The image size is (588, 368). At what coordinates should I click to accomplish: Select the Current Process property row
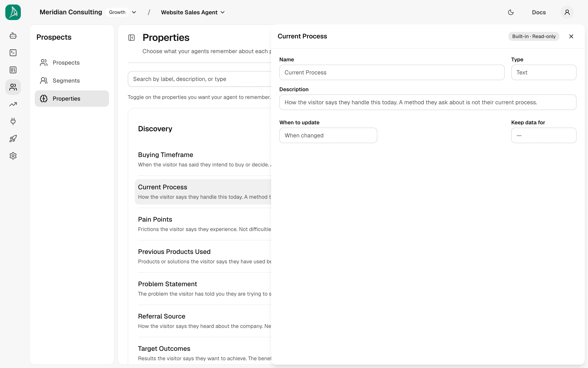tap(203, 192)
